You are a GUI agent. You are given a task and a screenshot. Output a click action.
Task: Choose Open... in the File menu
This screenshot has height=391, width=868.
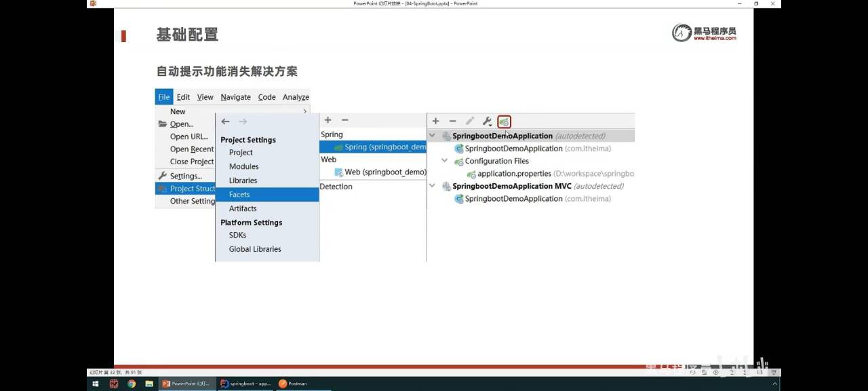tap(182, 124)
